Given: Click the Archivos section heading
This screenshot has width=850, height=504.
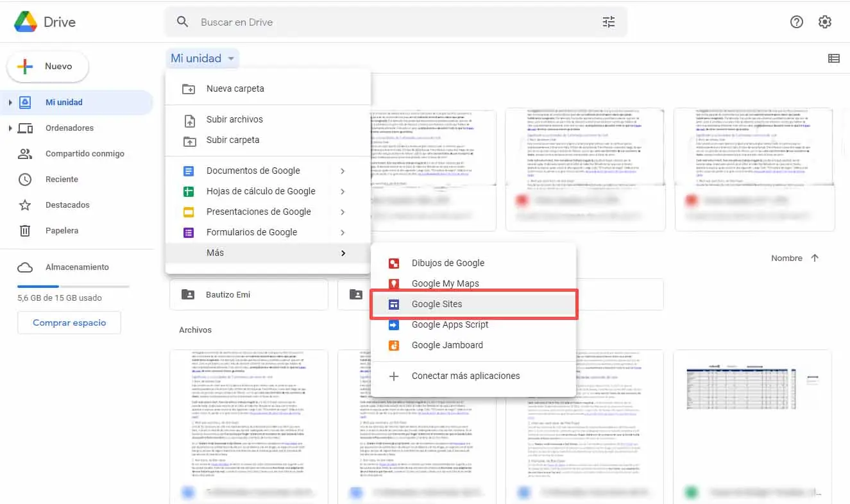Looking at the screenshot, I should pos(195,330).
